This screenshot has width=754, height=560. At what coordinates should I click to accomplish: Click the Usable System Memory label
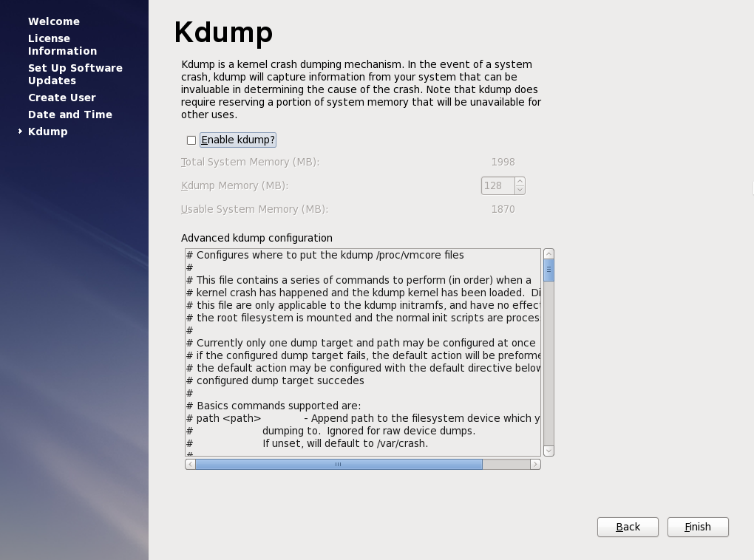[254, 209]
